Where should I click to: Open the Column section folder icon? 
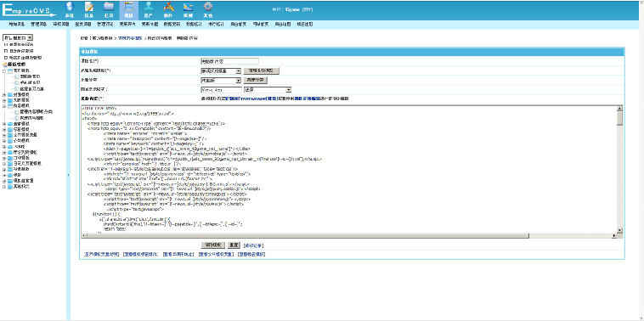[x=109, y=10]
